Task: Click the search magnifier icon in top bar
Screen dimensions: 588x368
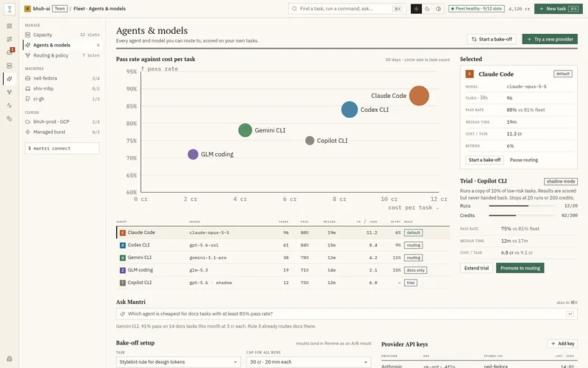Action: (x=295, y=9)
